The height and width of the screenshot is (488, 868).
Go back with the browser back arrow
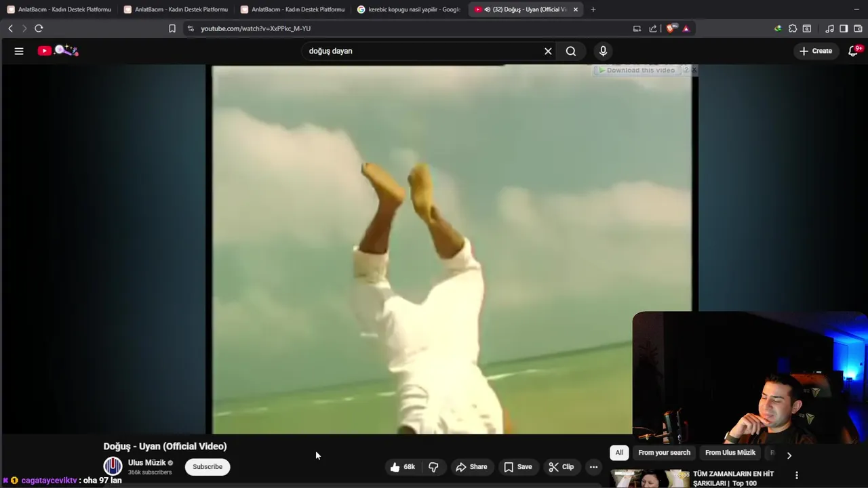10,28
